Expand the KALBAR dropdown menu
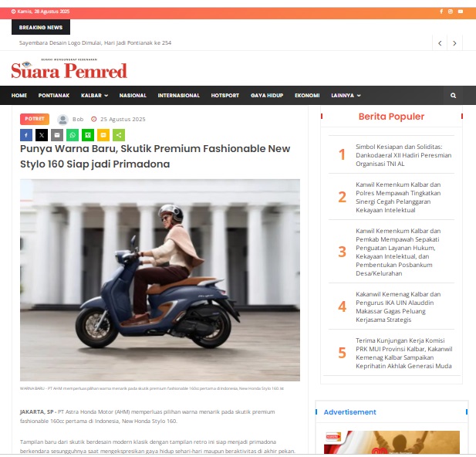476x457 pixels. (x=94, y=96)
